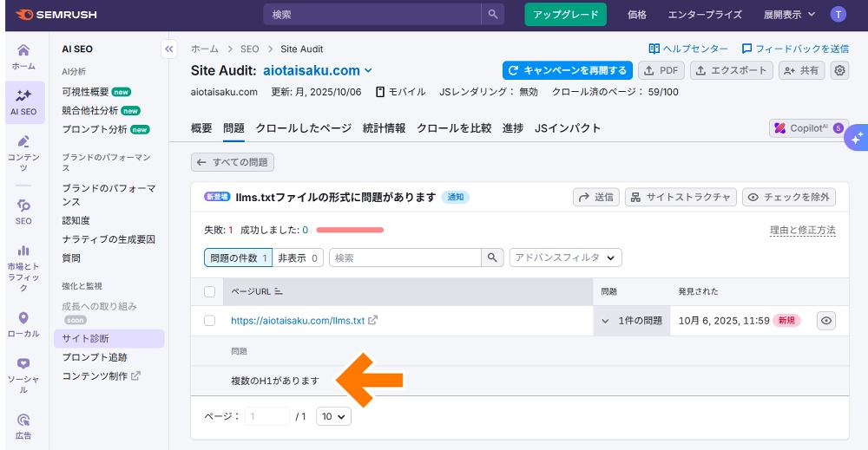This screenshot has width=868, height=450.
Task: Expand the aiotaisaku.com project dropdown
Action: [x=368, y=71]
